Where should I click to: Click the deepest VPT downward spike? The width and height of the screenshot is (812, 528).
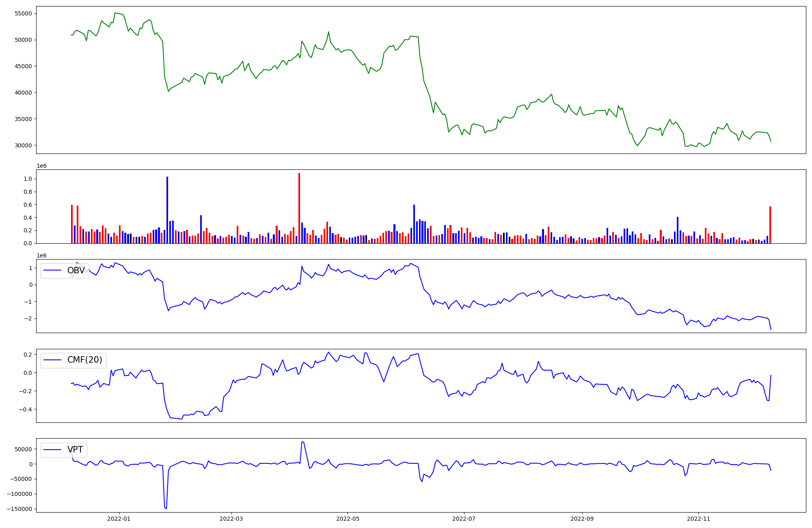[x=166, y=508]
